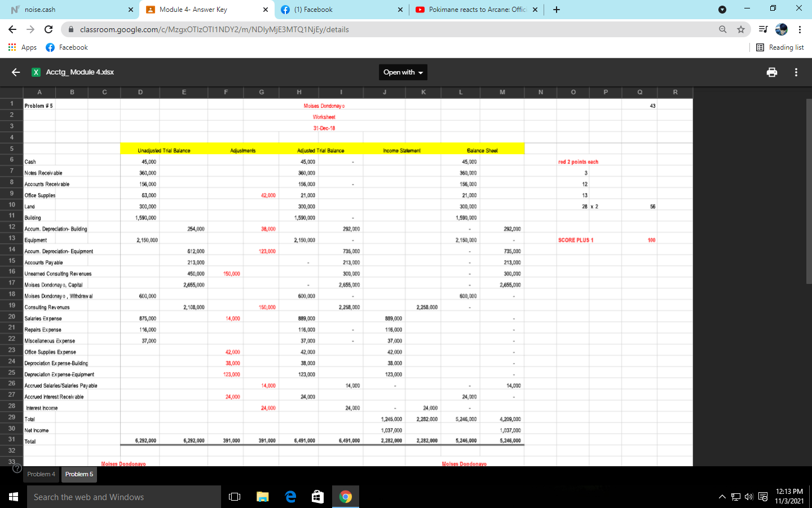Print the Acctg_Module 4.xlsx file
The image size is (812, 508).
(772, 72)
